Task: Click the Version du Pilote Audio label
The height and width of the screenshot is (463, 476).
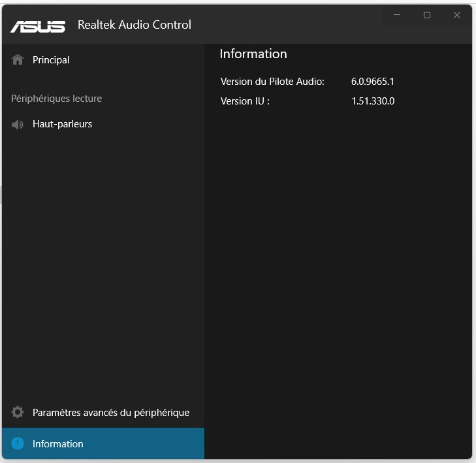Action: coord(272,82)
